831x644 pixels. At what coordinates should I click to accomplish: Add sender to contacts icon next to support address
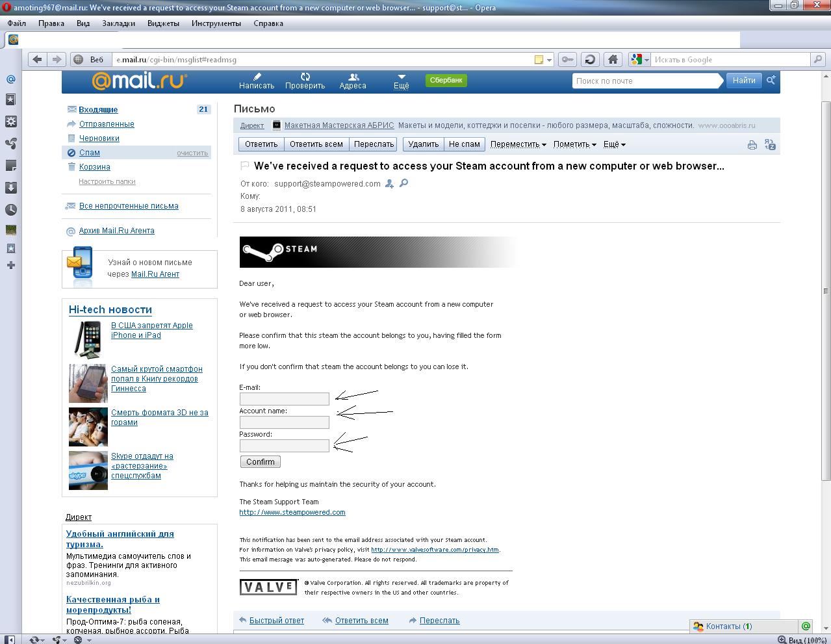click(x=390, y=184)
